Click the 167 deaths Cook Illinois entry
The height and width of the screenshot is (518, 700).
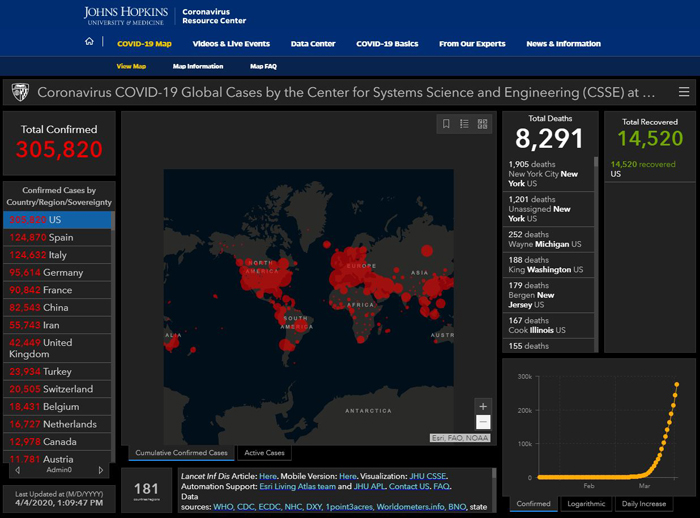coord(548,326)
